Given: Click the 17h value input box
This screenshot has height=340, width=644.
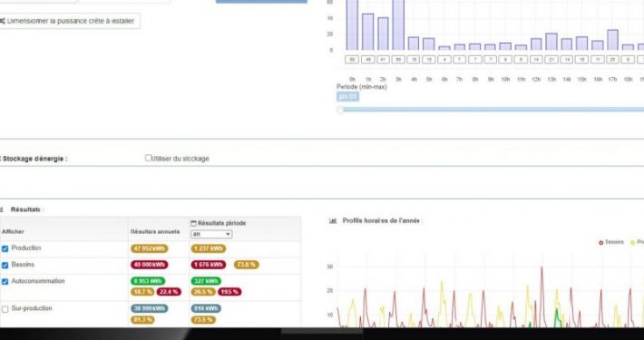Looking at the screenshot, I should 612,60.
